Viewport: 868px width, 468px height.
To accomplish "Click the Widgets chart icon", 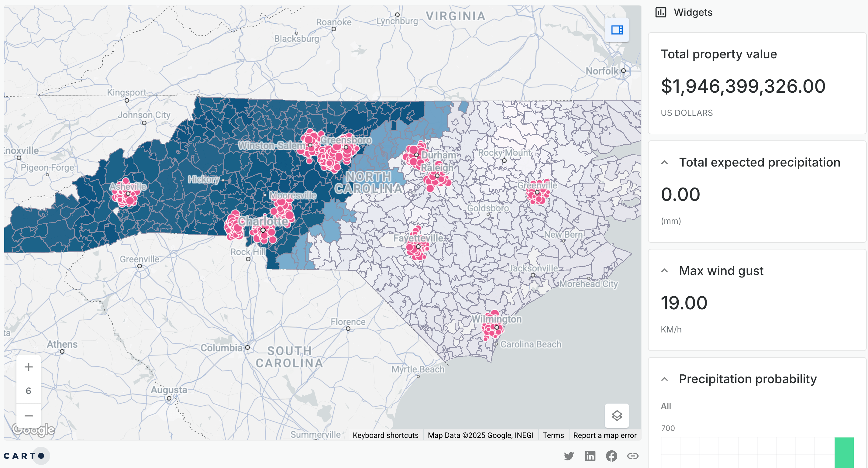I will 660,12.
